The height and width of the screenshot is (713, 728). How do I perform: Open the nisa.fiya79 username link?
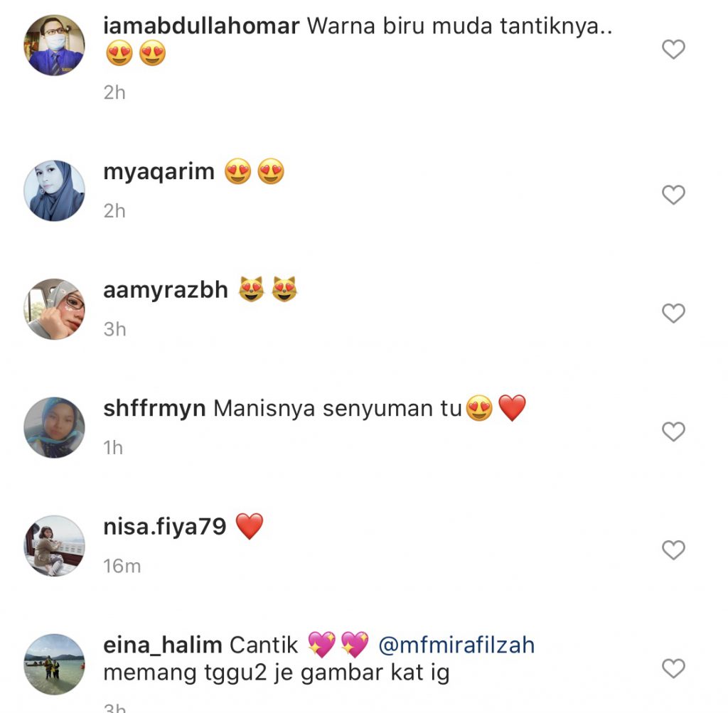[x=164, y=527]
